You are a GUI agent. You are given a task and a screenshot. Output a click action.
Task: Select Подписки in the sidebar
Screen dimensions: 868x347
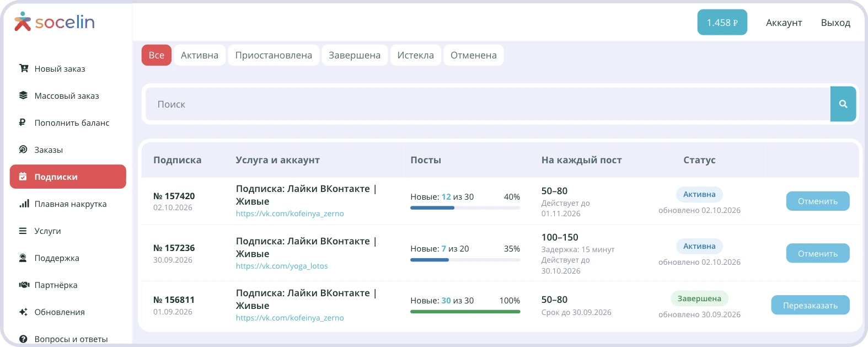pos(68,177)
